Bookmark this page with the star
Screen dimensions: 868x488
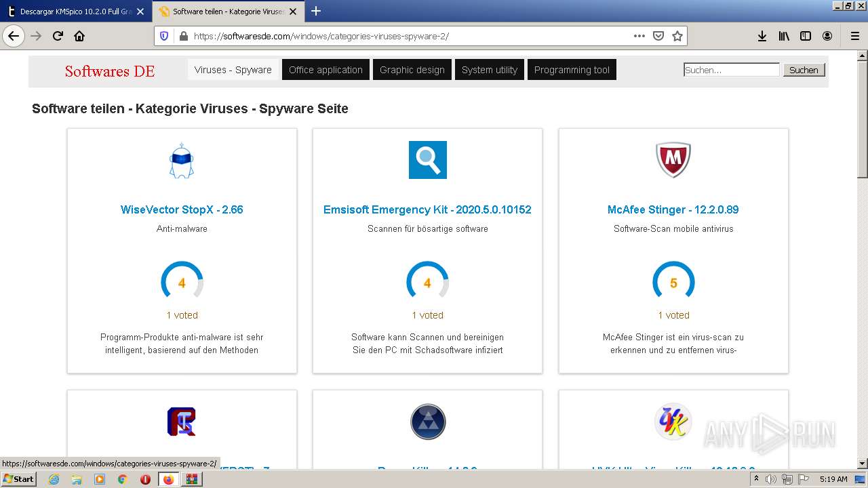tap(677, 36)
